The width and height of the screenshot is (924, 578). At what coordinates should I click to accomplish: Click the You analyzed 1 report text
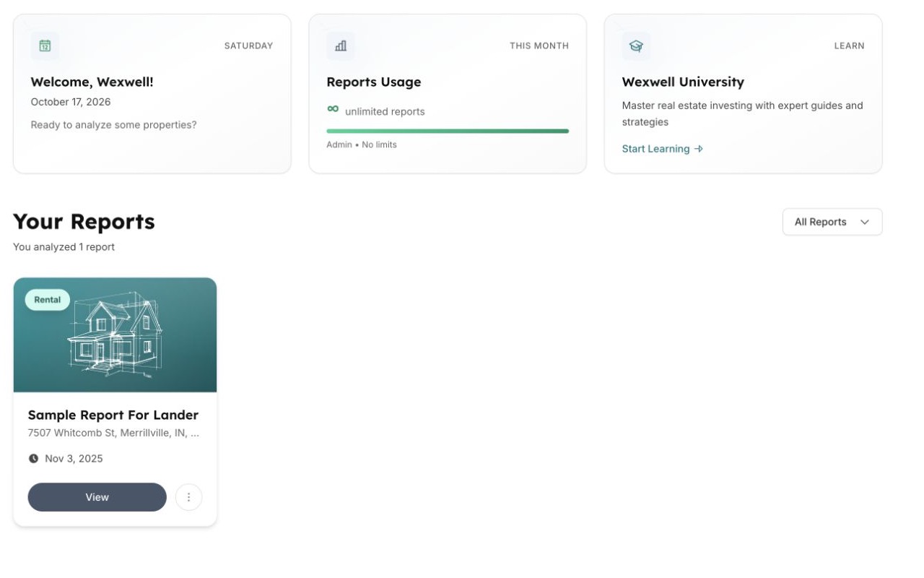click(x=64, y=247)
